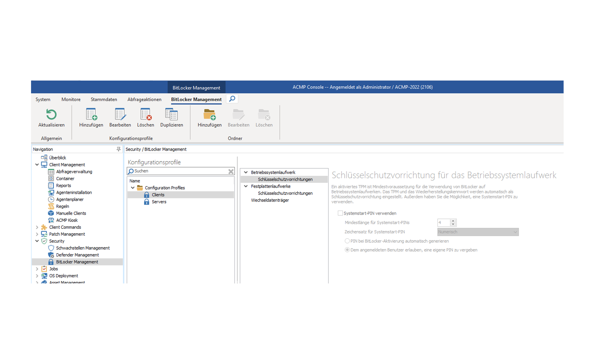Open Manuelle Clients in navigation

(71, 213)
